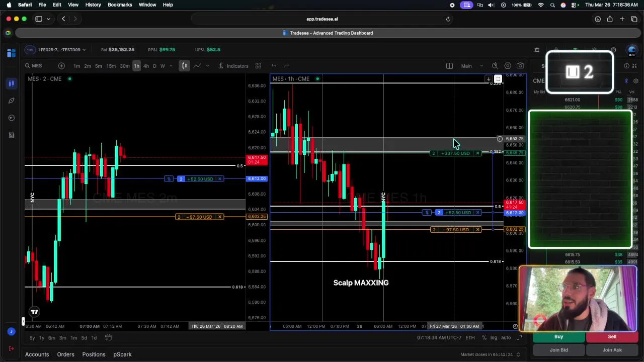Select the 30m timeframe
The image size is (644, 362).
(x=124, y=66)
